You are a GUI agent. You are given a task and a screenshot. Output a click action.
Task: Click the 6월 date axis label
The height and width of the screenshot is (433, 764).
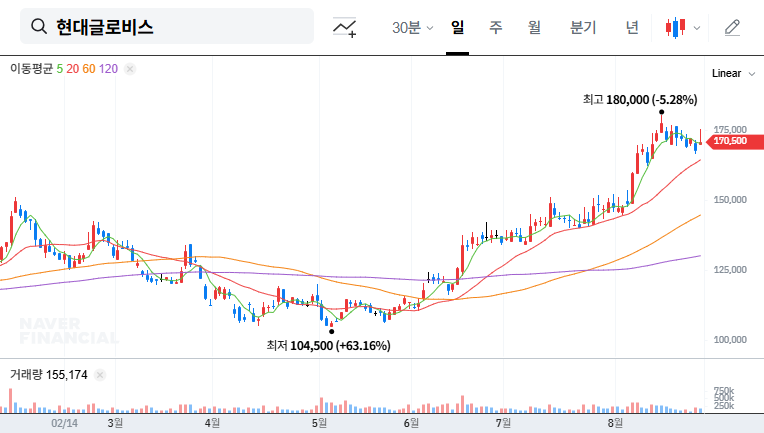point(411,423)
